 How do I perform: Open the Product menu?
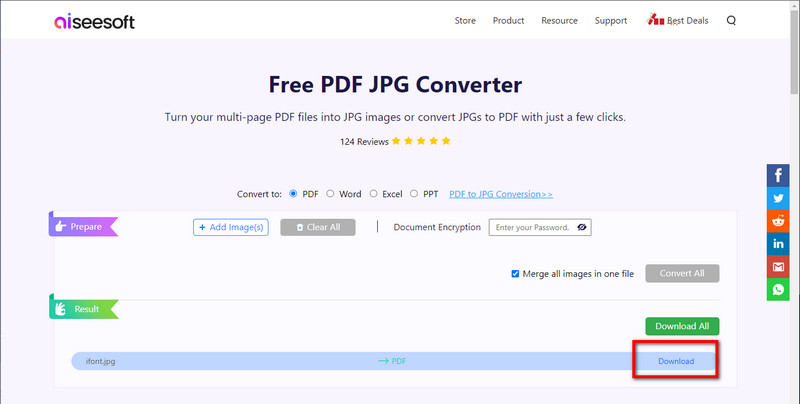click(x=508, y=20)
